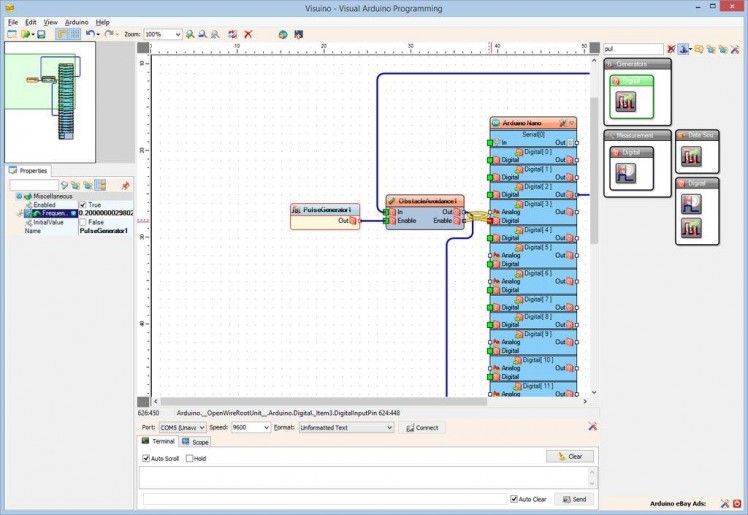This screenshot has height=515, width=748.
Task: Pin the Properties panel with pushpin icon
Action: [125, 185]
